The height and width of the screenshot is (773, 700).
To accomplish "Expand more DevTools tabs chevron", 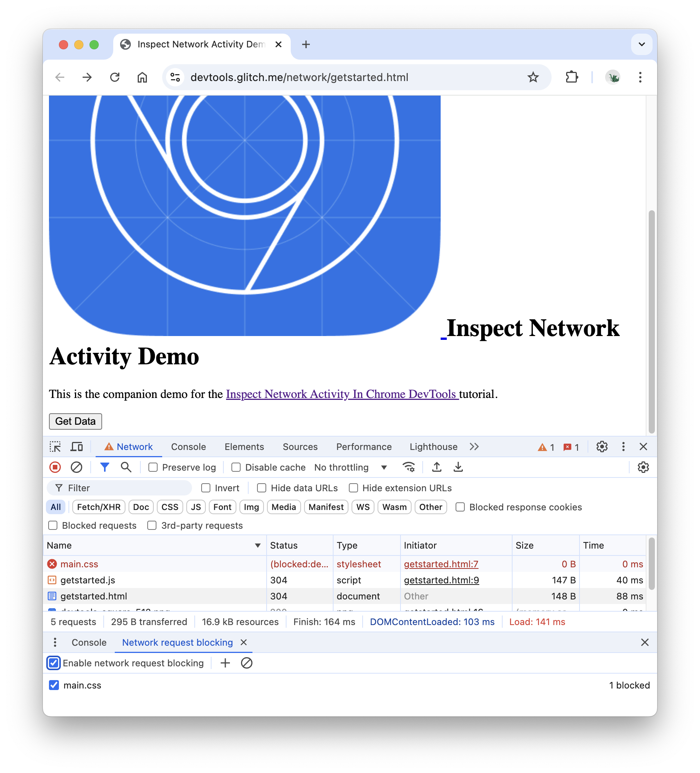I will (474, 447).
